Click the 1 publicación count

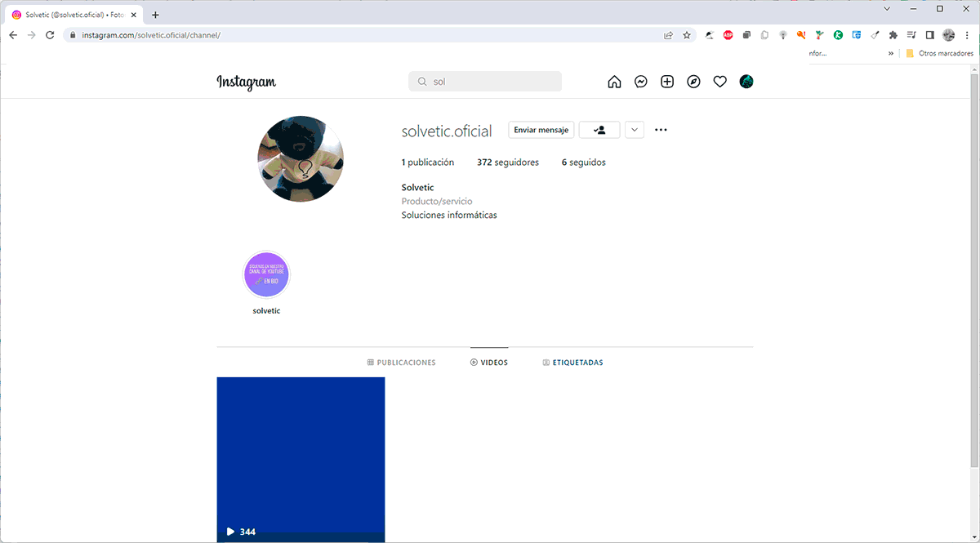point(428,162)
